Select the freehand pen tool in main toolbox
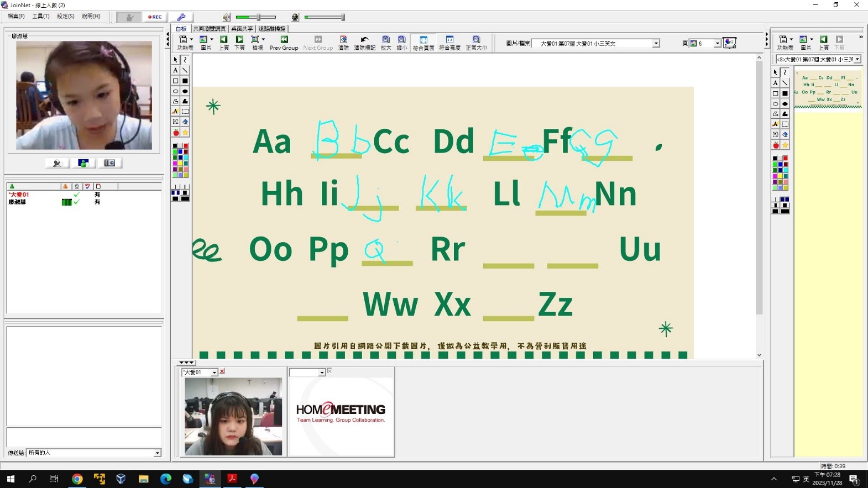Screen dimensions: 868x488 click(x=185, y=60)
